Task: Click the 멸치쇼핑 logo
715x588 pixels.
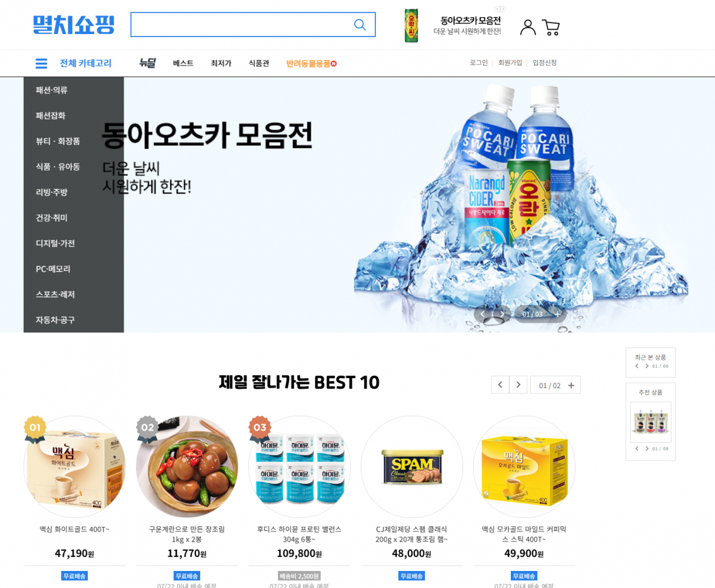Action: (74, 25)
